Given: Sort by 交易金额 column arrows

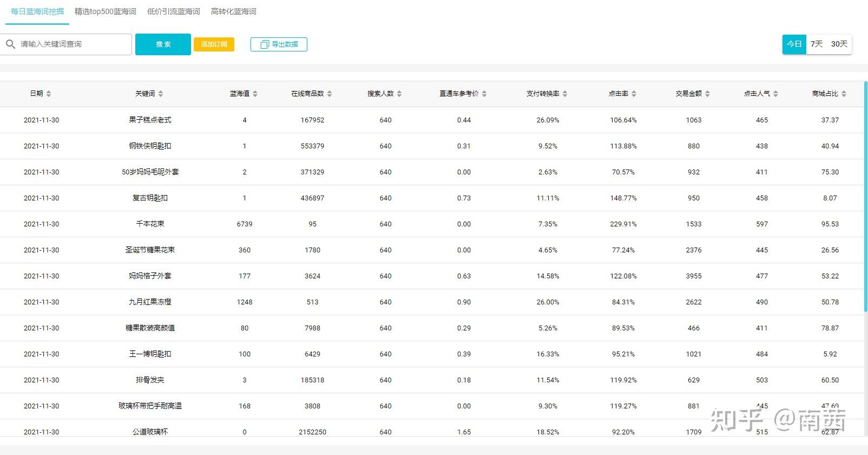Looking at the screenshot, I should pos(707,94).
